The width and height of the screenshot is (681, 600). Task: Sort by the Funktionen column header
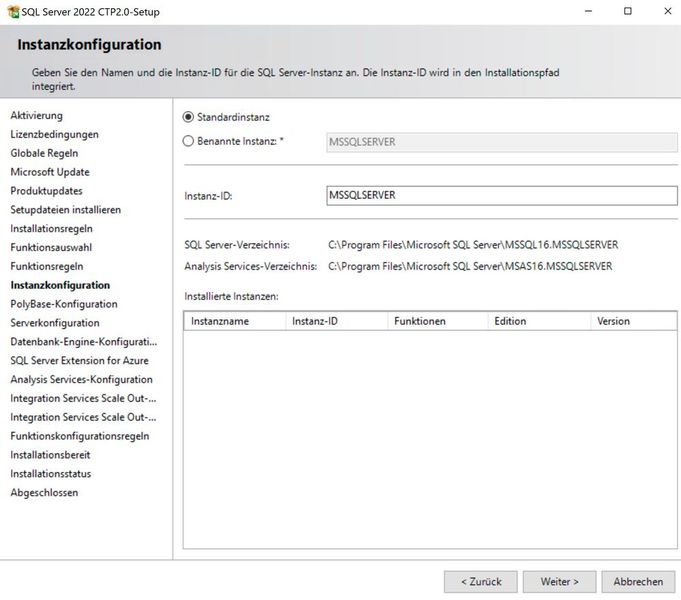(x=438, y=321)
